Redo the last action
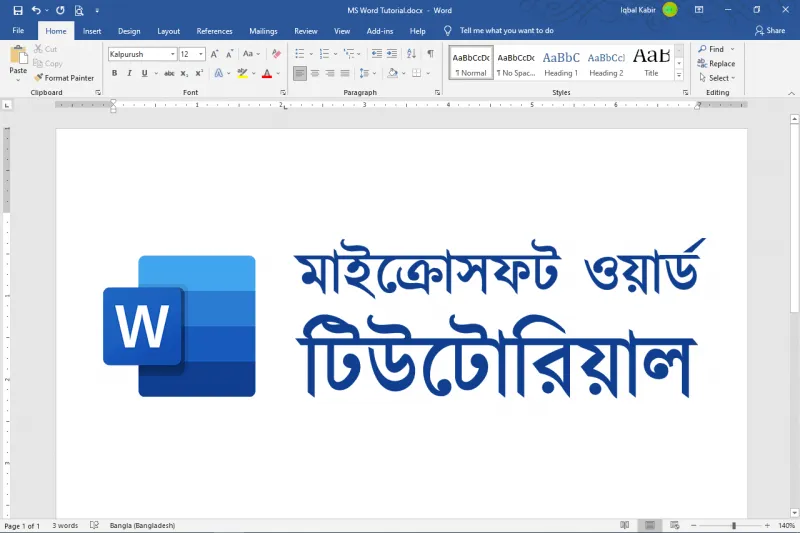The height and width of the screenshot is (533, 800). (x=60, y=10)
